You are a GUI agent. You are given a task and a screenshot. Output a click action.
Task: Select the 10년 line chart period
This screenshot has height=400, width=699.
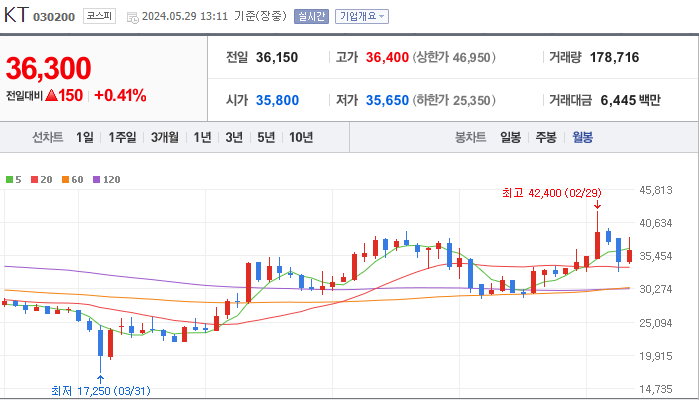pos(301,137)
